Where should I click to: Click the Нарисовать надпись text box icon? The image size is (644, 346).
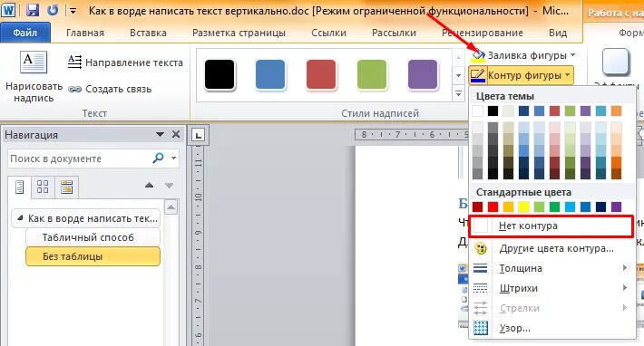(x=34, y=62)
